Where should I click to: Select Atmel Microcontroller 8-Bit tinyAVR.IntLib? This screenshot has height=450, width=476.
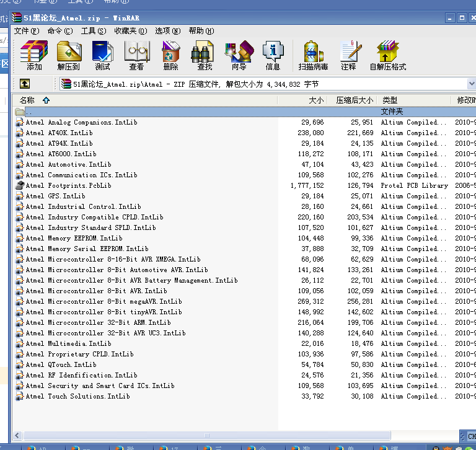[104, 312]
